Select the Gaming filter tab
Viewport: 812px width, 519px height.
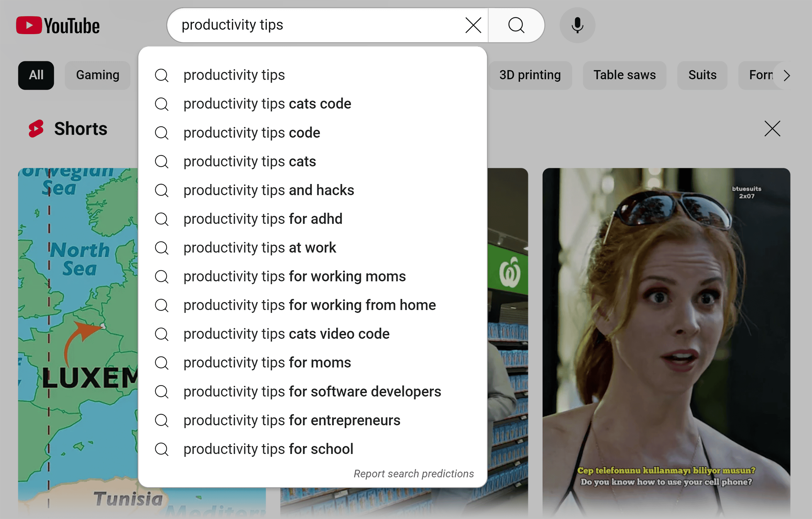98,75
